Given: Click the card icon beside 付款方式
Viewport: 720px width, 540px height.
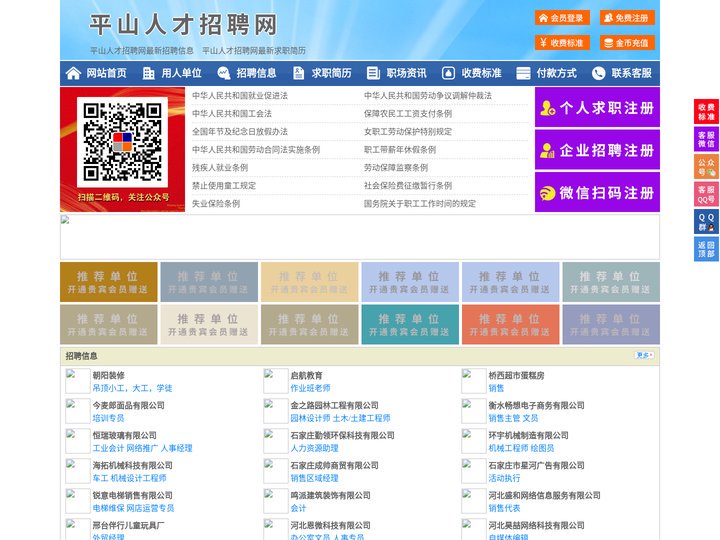Looking at the screenshot, I should [523, 73].
